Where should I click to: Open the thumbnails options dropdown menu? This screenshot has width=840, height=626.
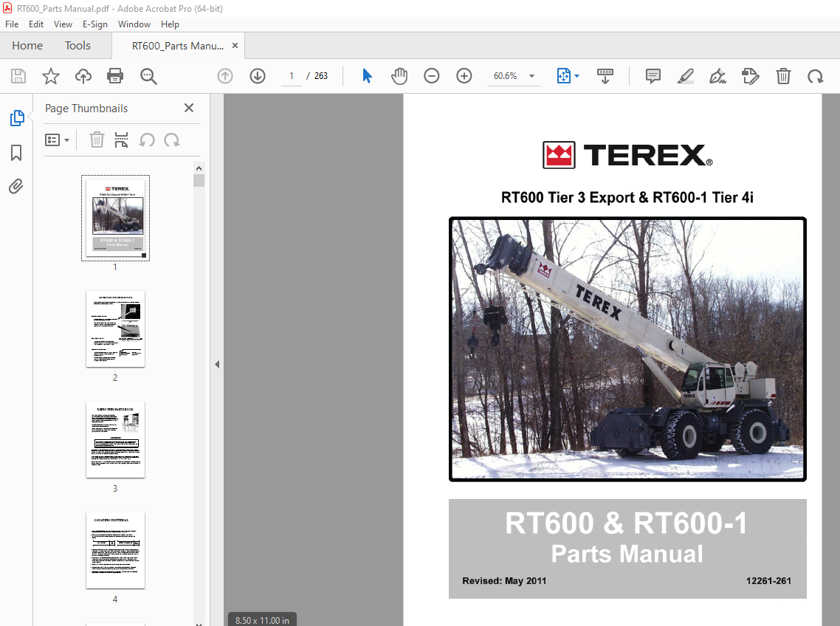(x=58, y=140)
